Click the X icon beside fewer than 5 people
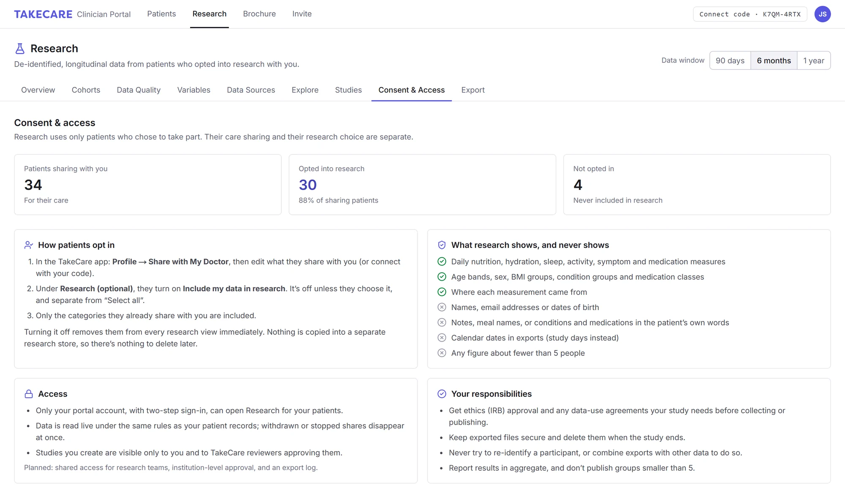The width and height of the screenshot is (845, 504). (x=442, y=353)
